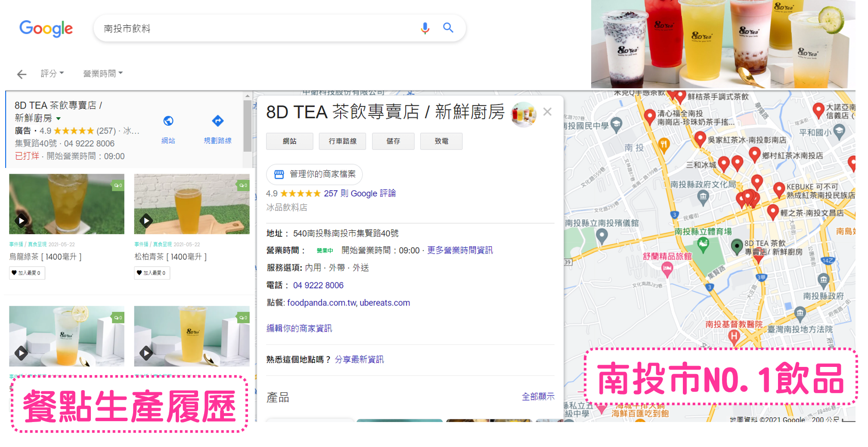Open 257 則 Google 評論 link

[x=360, y=193]
